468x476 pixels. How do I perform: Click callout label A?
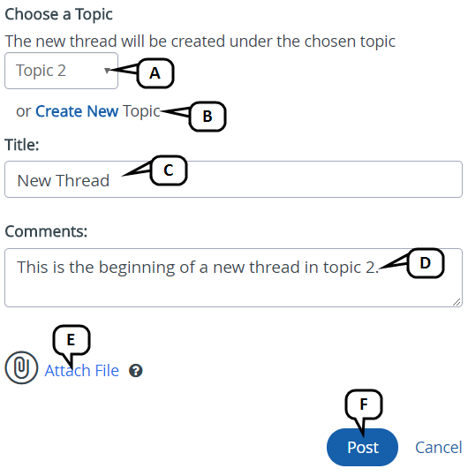(155, 73)
